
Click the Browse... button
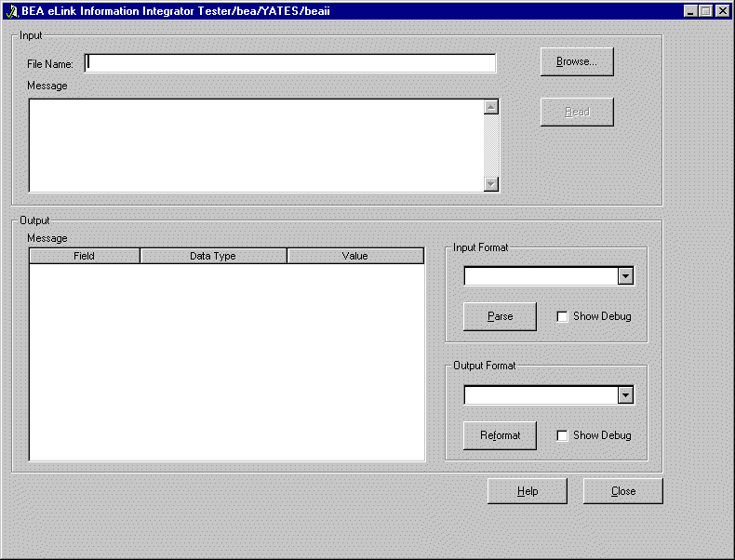click(577, 61)
